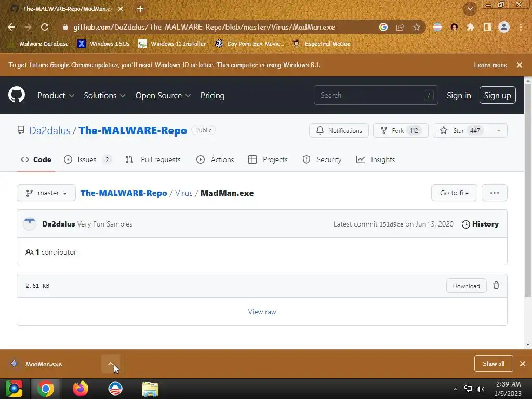Open the Pricing page
The width and height of the screenshot is (532, 399).
click(212, 96)
